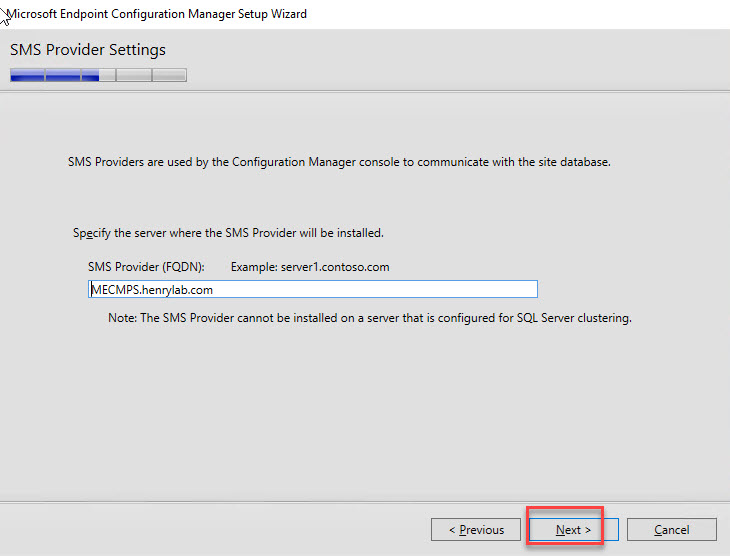Click the mouse cursor at title bar corner
Viewport: 730px width, 556px height.
5,14
